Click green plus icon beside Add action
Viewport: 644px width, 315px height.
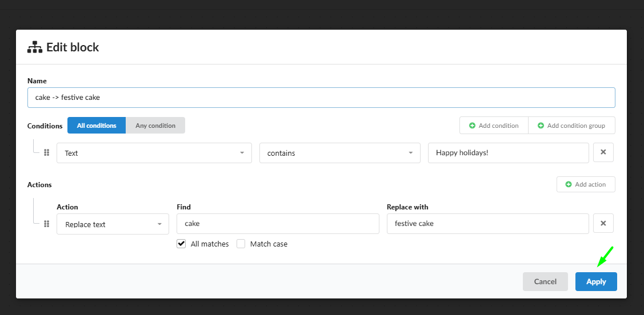(569, 184)
